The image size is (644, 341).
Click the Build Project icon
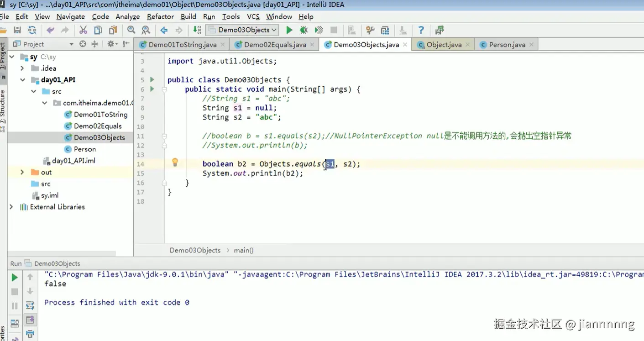tap(197, 30)
